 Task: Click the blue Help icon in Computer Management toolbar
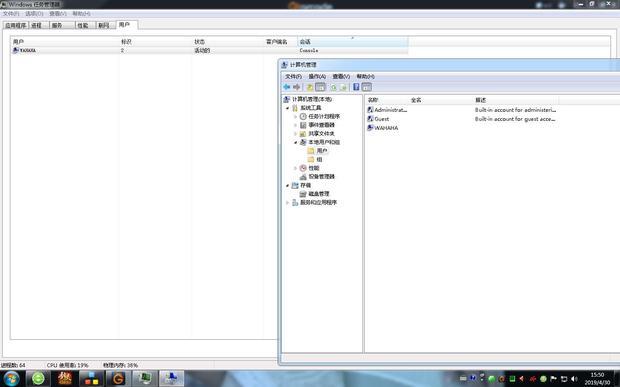tap(356, 87)
